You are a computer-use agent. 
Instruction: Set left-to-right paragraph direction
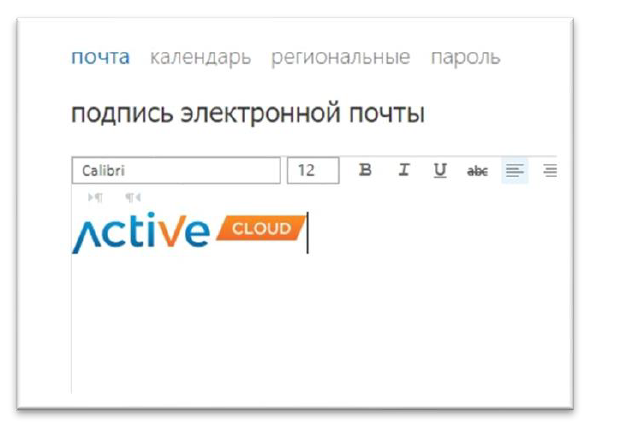point(95,198)
